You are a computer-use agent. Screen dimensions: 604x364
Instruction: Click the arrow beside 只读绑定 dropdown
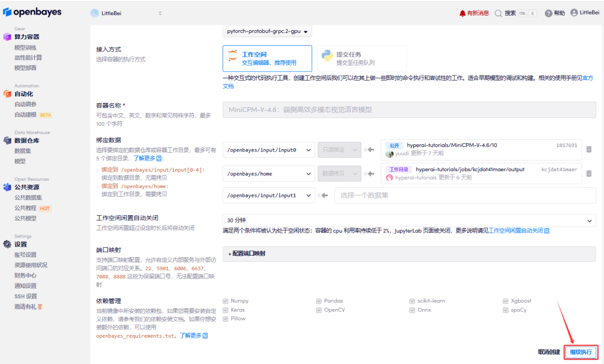tap(370, 149)
